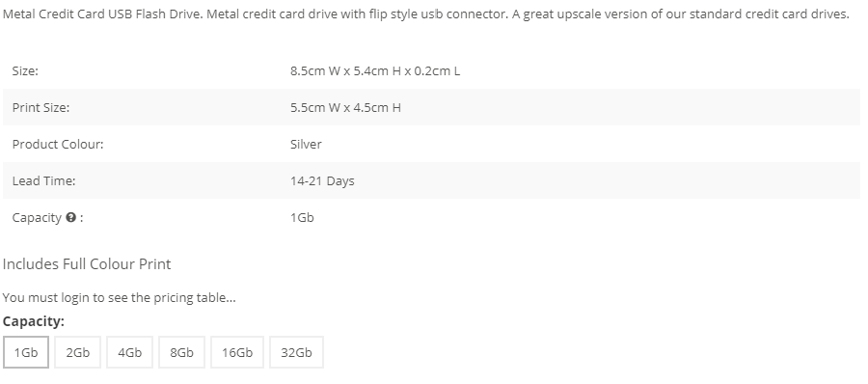This screenshot has height=384, width=868.
Task: Click the Metal Credit Card description paragraph
Action: pos(425,14)
